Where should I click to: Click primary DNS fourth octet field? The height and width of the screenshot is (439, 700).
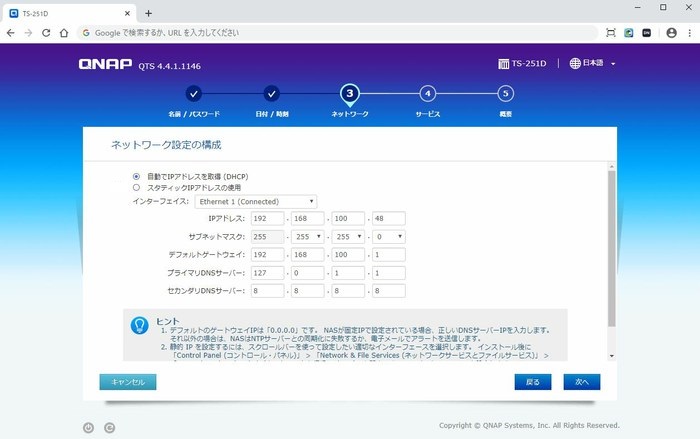pos(388,273)
